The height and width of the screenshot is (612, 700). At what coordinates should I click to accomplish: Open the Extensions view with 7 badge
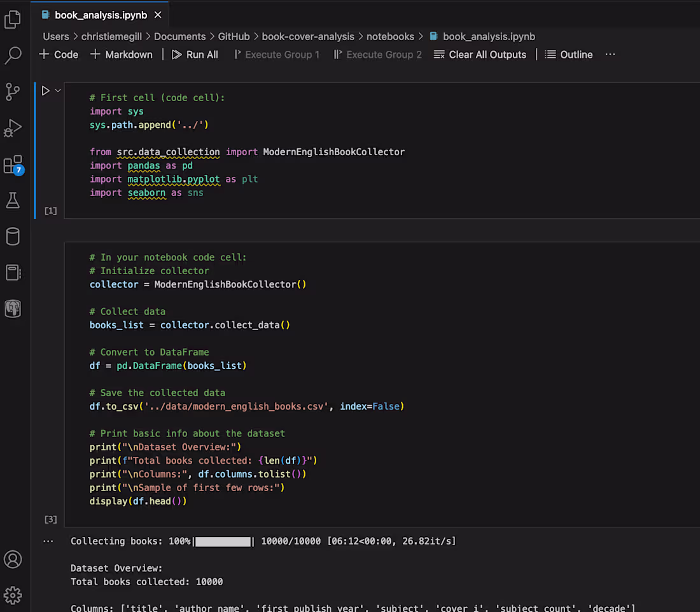coord(13,165)
